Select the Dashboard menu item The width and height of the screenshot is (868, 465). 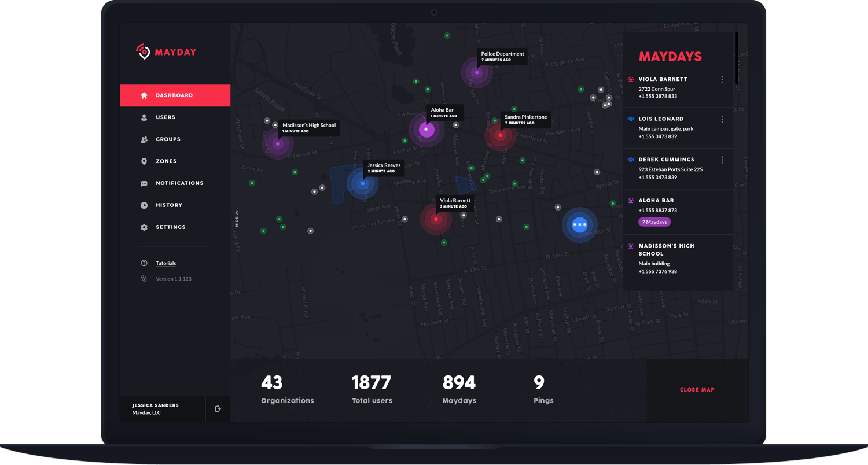pyautogui.click(x=175, y=95)
